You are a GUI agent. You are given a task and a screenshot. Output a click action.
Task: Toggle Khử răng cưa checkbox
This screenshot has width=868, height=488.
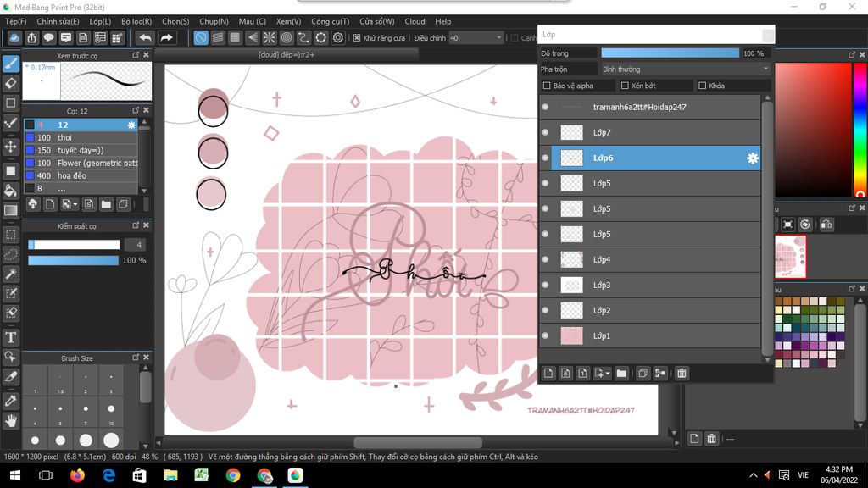pos(357,38)
